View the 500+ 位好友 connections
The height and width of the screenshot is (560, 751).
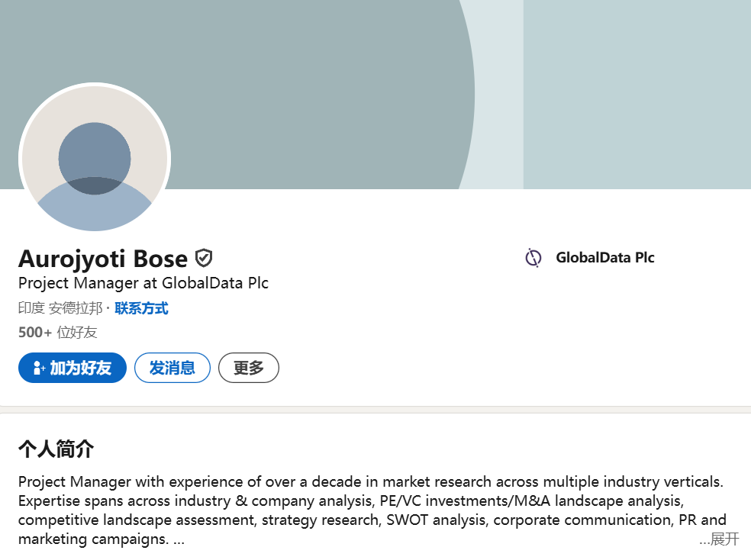pyautogui.click(x=57, y=332)
